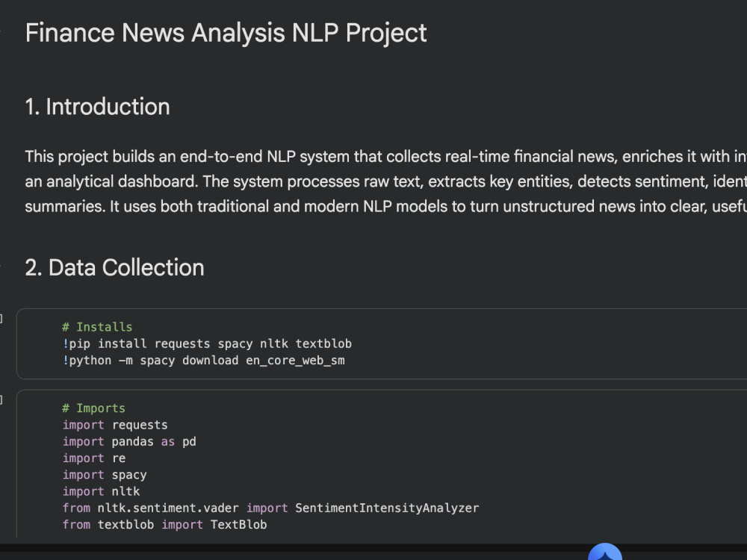The image size is (747, 560).
Task: Click the 'import requests' code line
Action: tap(115, 425)
